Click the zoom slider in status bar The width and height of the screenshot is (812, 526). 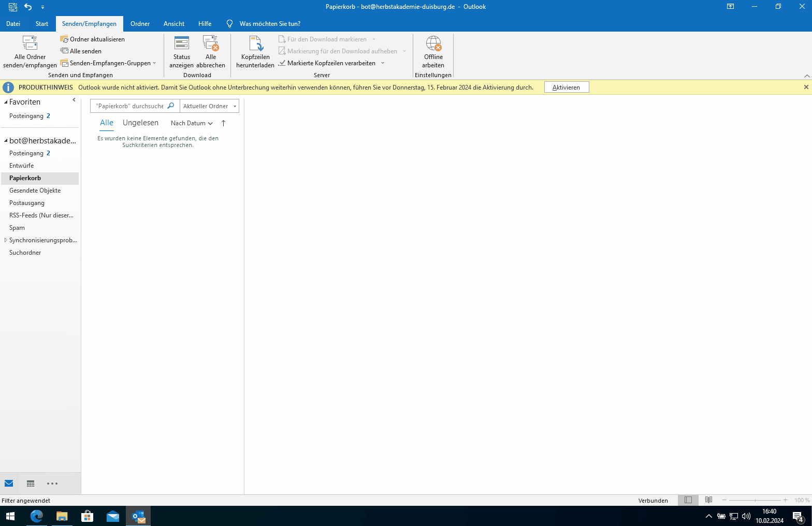[x=755, y=500]
